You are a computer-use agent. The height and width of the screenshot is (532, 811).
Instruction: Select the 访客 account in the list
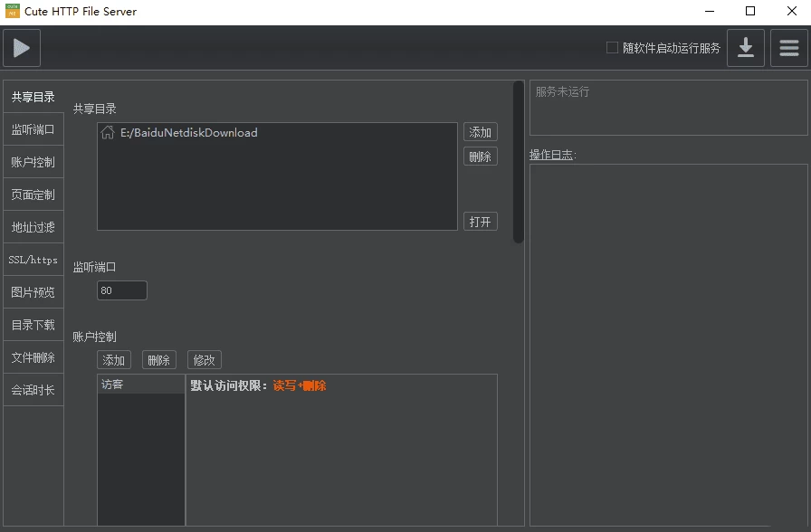coord(140,385)
